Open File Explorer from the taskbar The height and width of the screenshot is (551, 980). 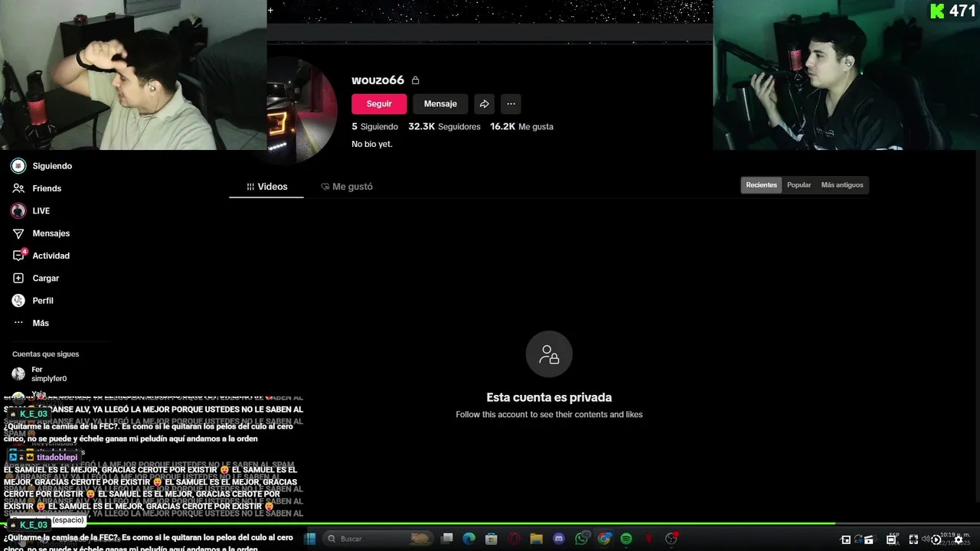click(537, 539)
